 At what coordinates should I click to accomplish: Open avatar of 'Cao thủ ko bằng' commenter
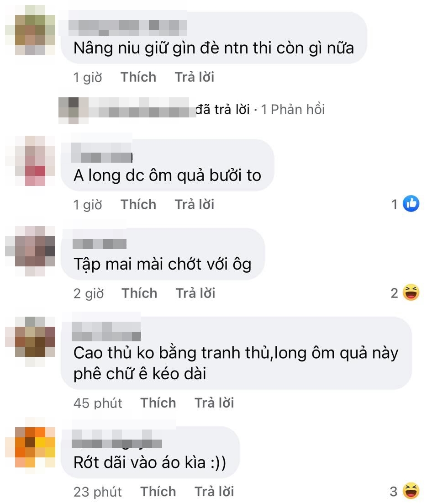coord(31,342)
